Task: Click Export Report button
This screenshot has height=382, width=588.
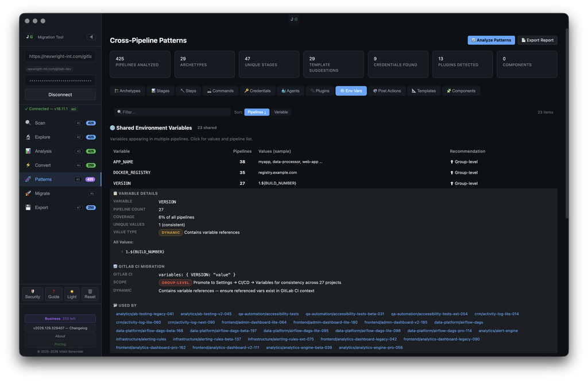Action: coord(537,40)
